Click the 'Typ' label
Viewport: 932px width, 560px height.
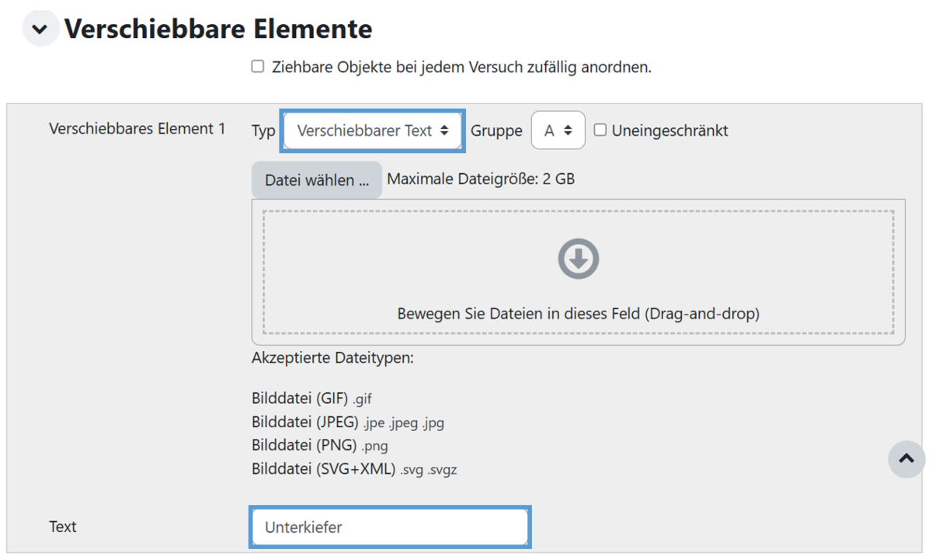263,130
